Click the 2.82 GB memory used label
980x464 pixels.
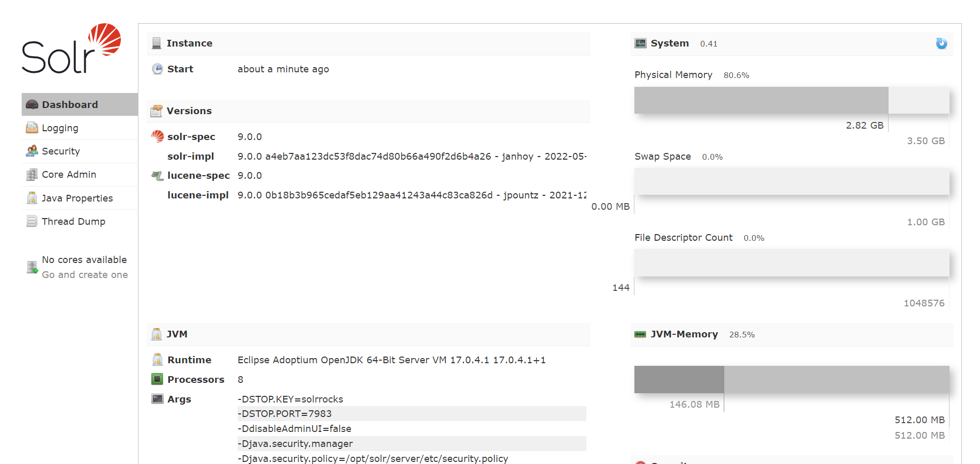click(x=864, y=126)
